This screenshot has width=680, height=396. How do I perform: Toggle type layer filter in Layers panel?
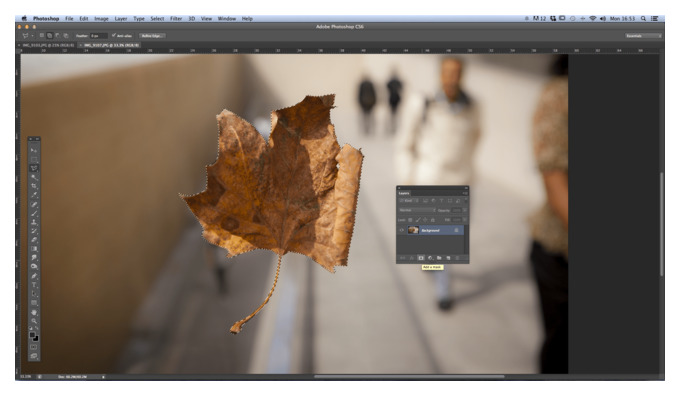pyautogui.click(x=441, y=201)
